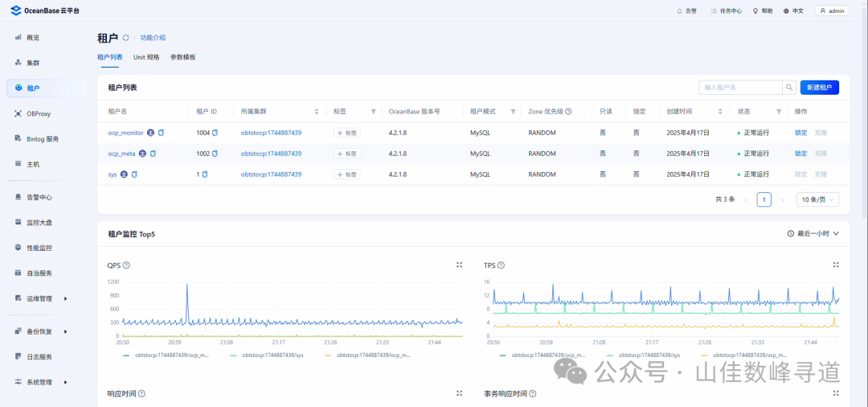Expand QPS chart to fullscreen
The image size is (868, 407).
click(459, 265)
